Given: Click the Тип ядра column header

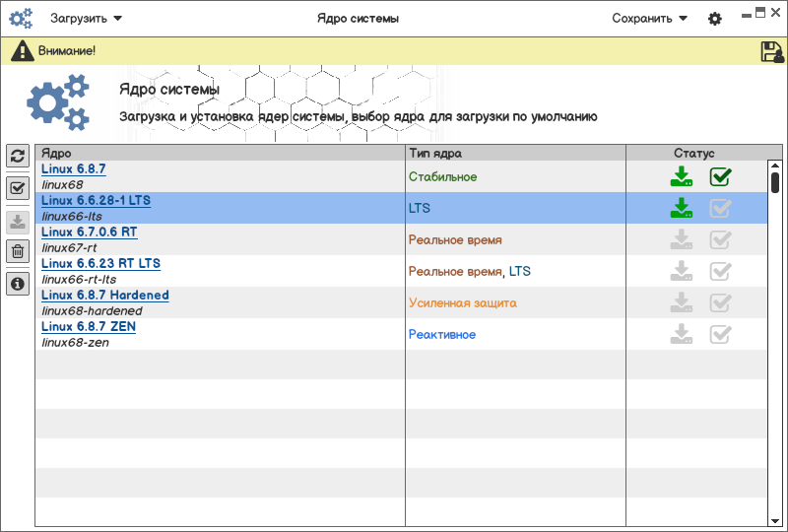Looking at the screenshot, I should coord(515,153).
